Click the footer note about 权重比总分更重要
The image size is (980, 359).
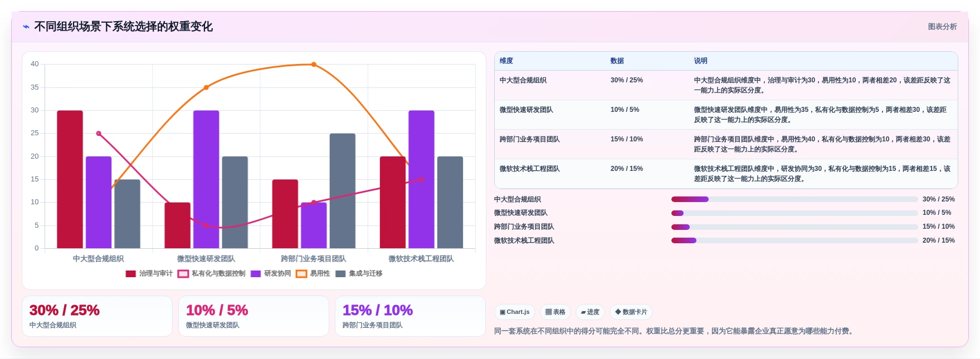click(x=674, y=331)
